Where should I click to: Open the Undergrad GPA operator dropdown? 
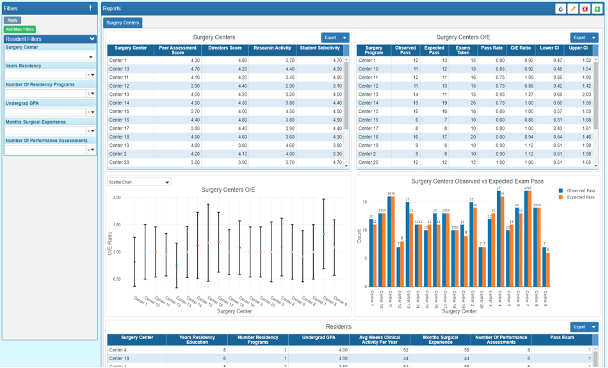(x=91, y=112)
